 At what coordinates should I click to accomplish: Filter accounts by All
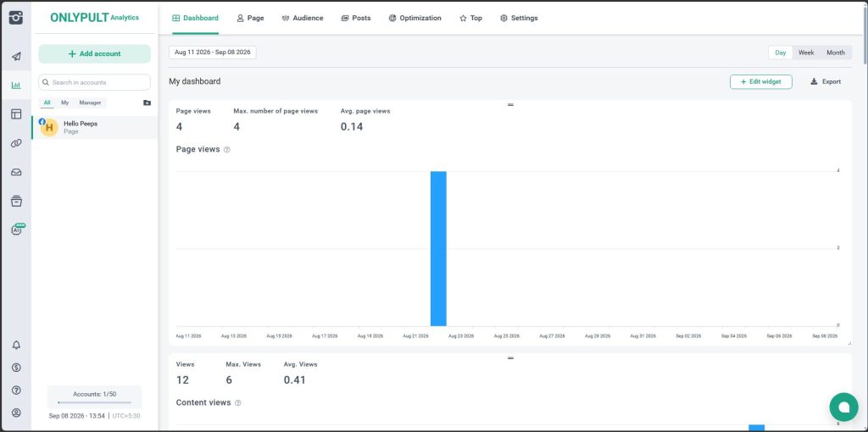[x=47, y=102]
